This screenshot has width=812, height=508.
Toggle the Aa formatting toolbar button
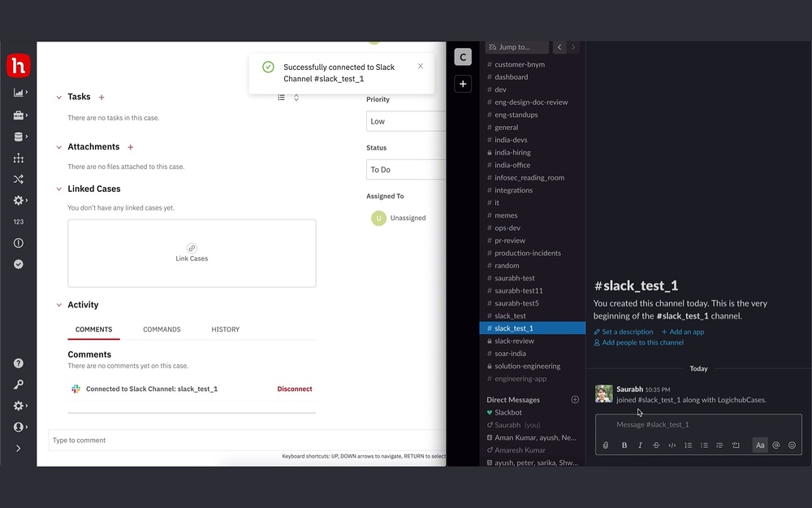point(760,445)
